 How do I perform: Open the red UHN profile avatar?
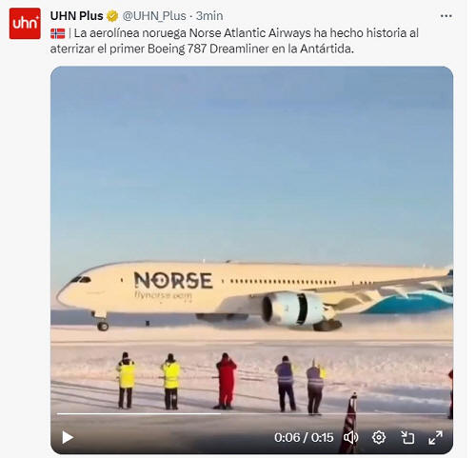25,24
